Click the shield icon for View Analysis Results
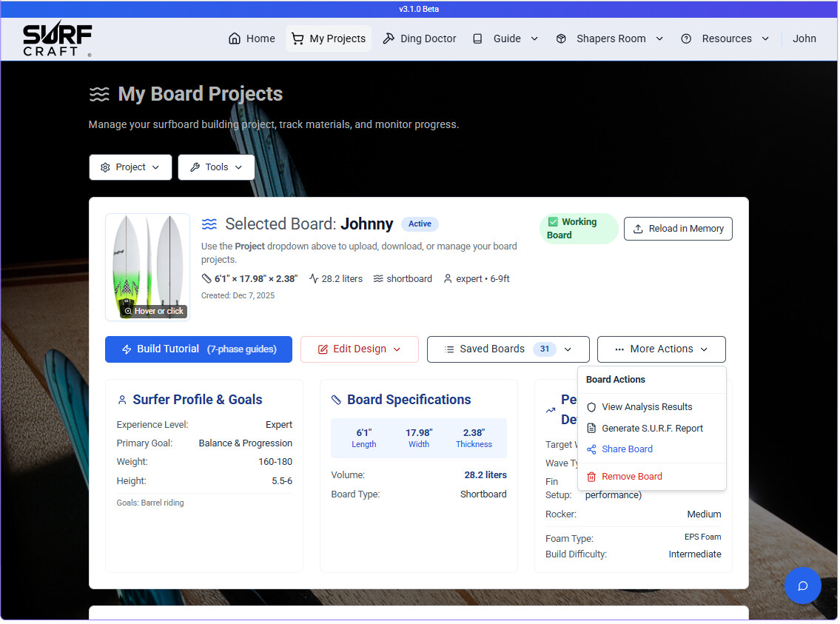Viewport: 840px width, 624px height. [591, 407]
